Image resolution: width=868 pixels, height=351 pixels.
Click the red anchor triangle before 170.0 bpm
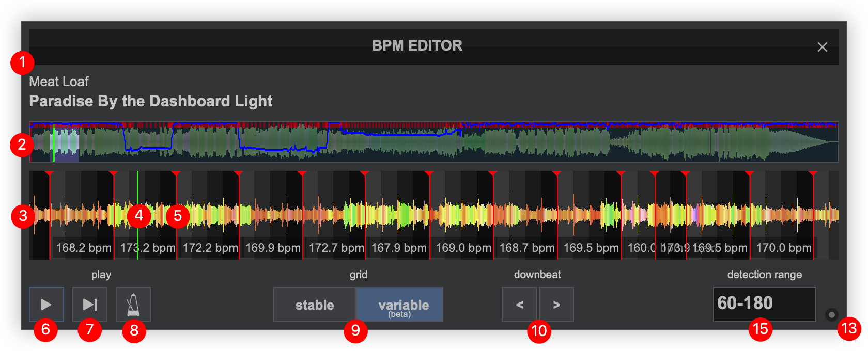pyautogui.click(x=749, y=174)
